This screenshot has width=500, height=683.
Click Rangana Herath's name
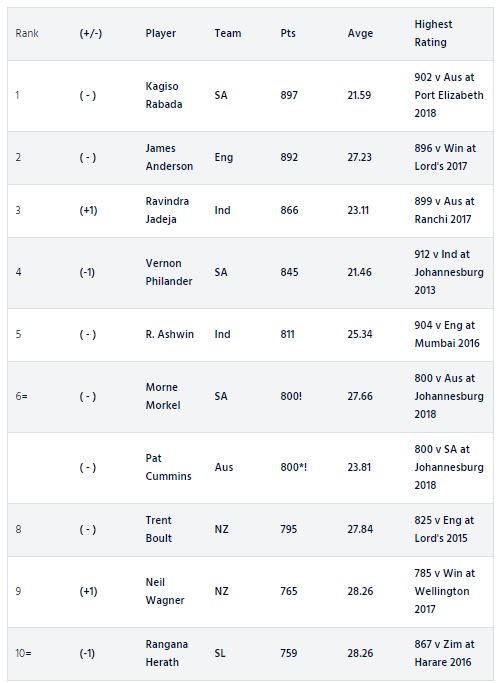coord(167,653)
